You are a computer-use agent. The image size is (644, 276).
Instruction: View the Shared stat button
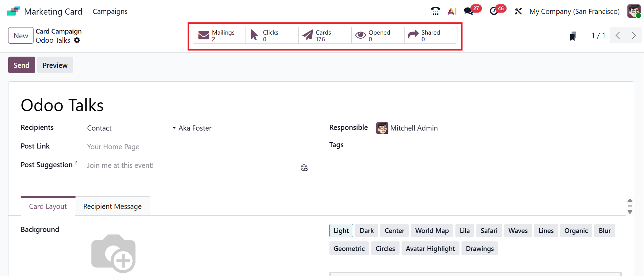coord(431,35)
